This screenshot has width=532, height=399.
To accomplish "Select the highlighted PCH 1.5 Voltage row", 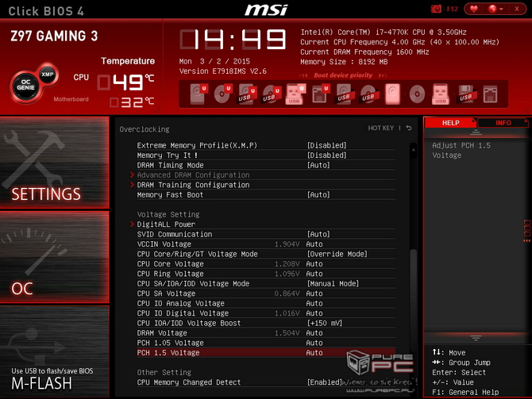I will point(266,352).
